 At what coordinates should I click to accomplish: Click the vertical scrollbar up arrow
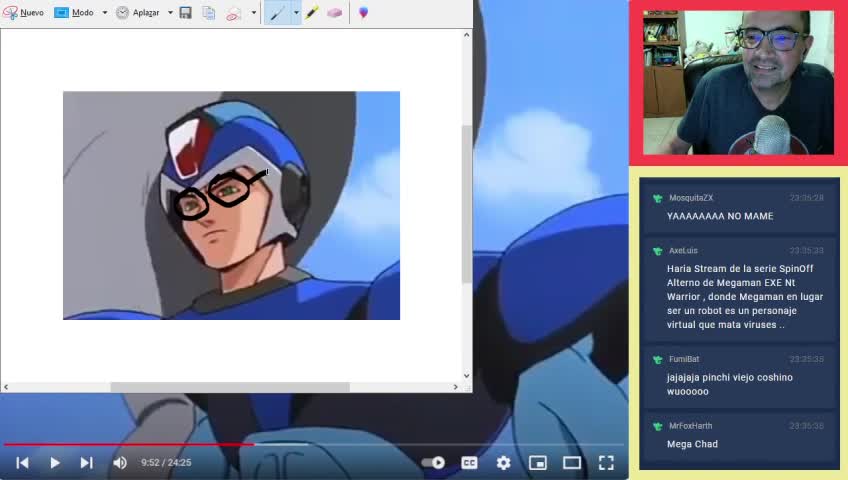(467, 35)
